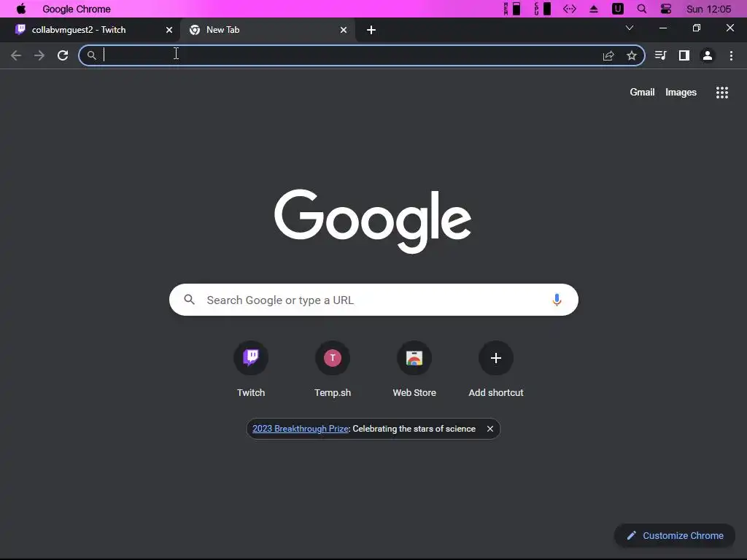Click the MEM memory monitor icon
Image resolution: width=747 pixels, height=560 pixels.
512,9
